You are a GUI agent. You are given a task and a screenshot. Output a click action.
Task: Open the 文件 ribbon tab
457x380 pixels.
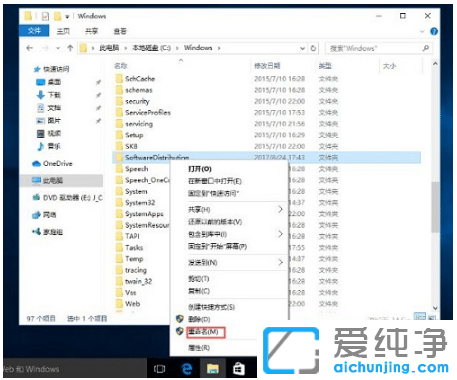click(x=34, y=31)
